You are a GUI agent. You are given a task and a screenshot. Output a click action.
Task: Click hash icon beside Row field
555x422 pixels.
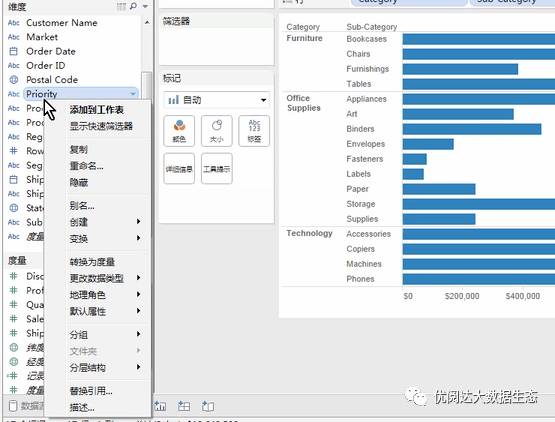13,151
